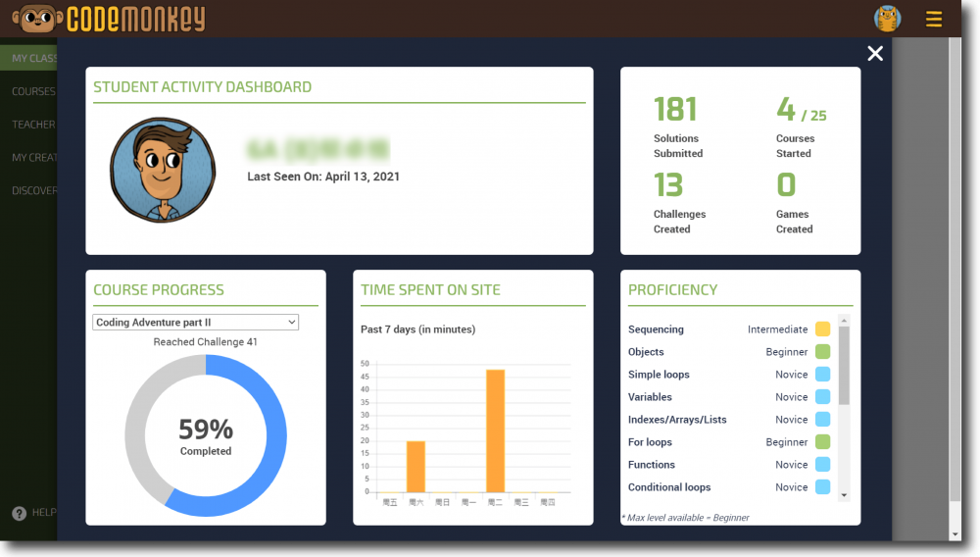The width and height of the screenshot is (980, 557).
Task: Click the Functions row label
Action: [x=652, y=464]
